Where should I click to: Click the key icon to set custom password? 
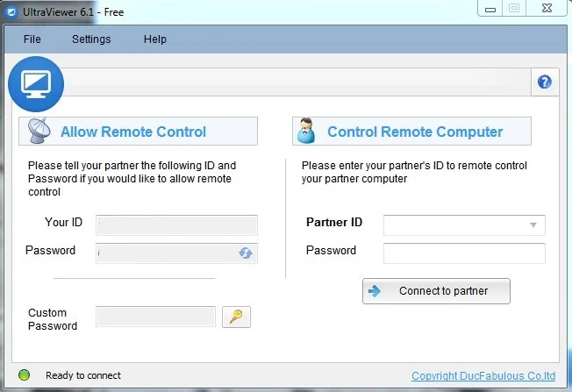[x=236, y=317]
